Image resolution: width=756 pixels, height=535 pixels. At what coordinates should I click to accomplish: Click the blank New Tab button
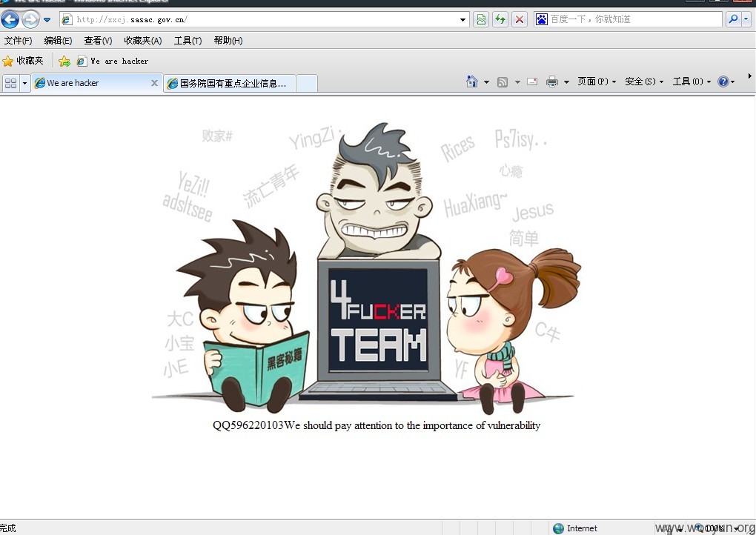click(x=307, y=84)
